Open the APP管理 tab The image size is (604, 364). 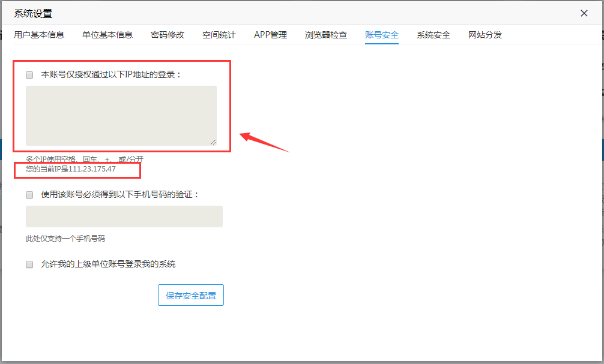tap(270, 35)
